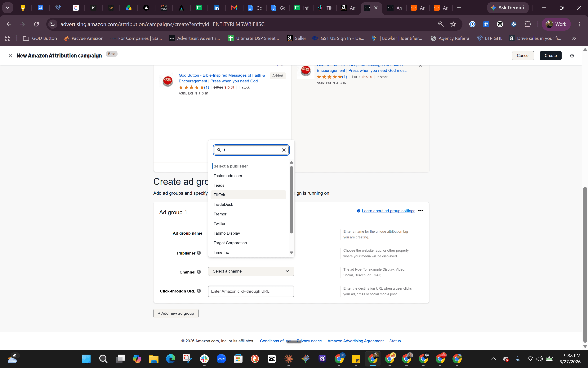Open the Privacy notice footer link
This screenshot has height=368, width=588.
[309, 341]
